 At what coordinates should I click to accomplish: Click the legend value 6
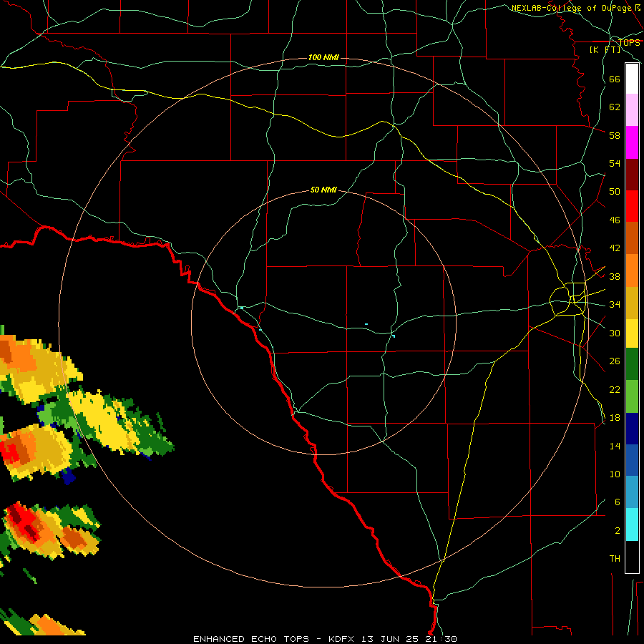[618, 502]
